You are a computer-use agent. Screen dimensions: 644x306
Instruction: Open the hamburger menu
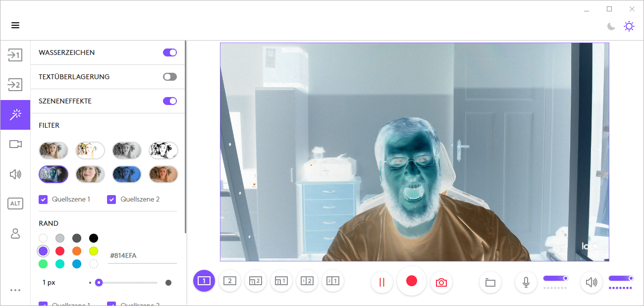point(15,26)
